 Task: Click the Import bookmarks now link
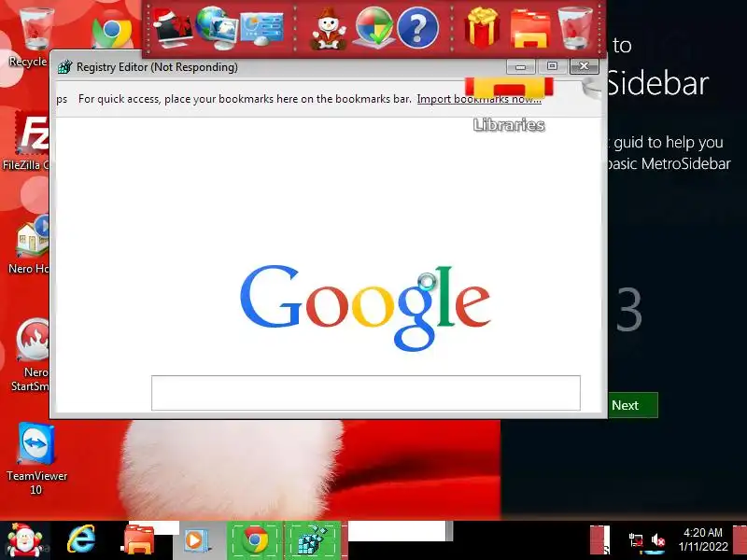[x=479, y=99]
